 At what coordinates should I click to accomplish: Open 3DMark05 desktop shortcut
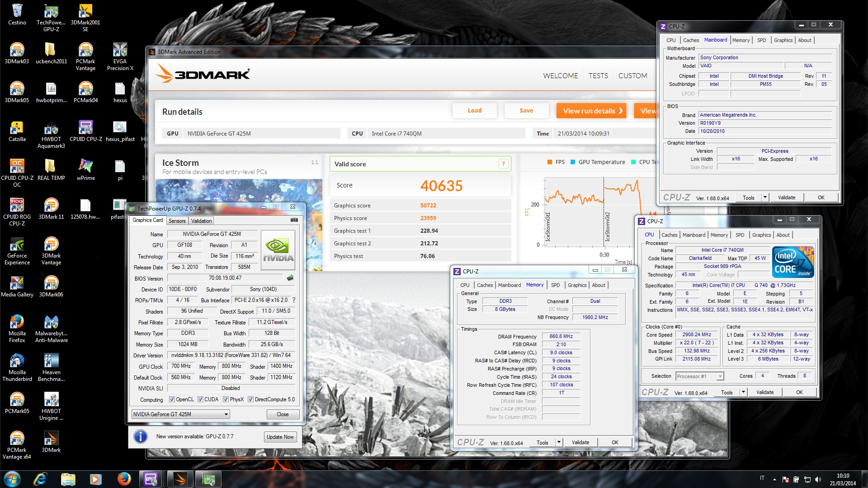tap(17, 92)
